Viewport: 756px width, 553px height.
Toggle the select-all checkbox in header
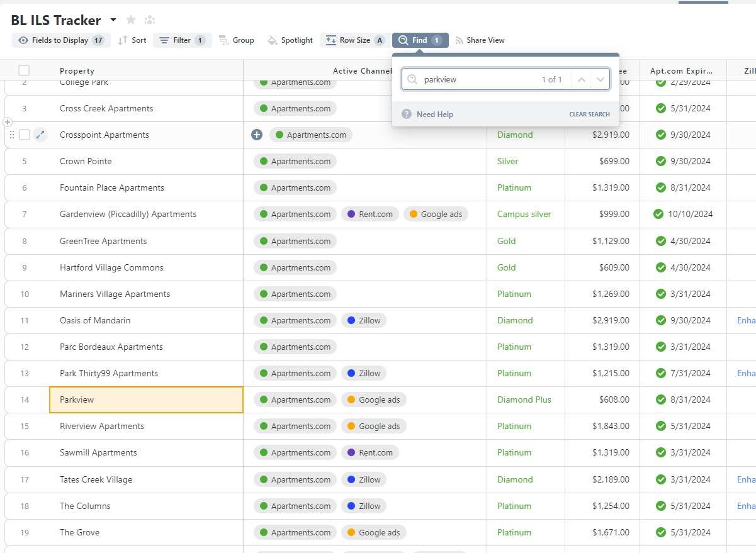coord(24,70)
